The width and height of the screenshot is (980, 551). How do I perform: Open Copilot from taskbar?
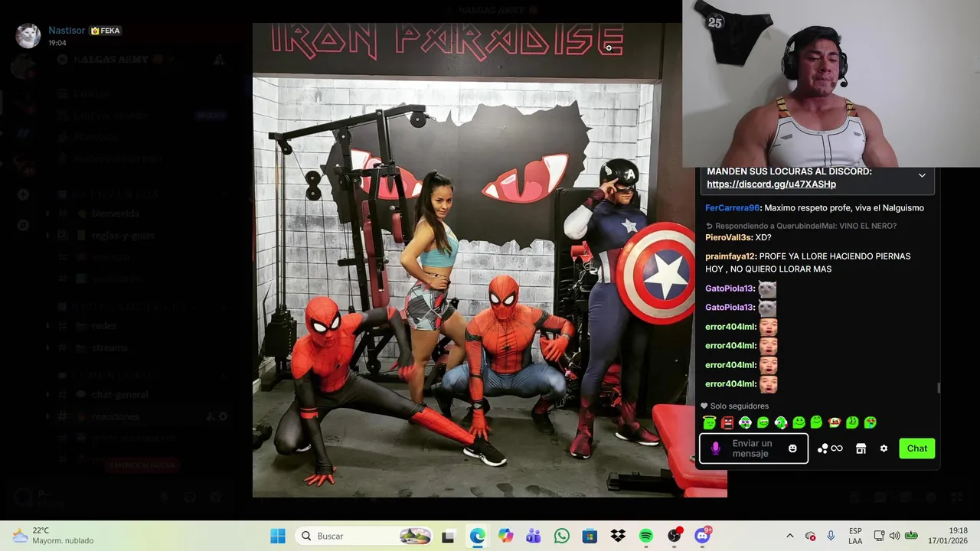click(505, 536)
